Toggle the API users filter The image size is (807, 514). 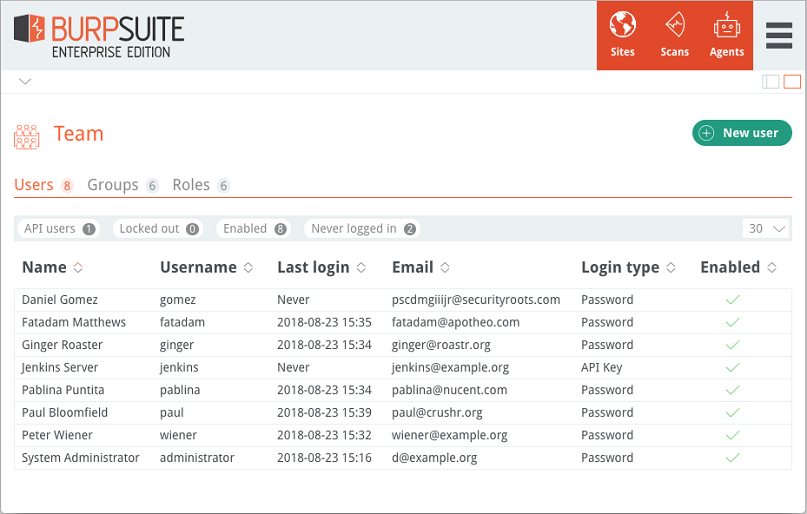(x=59, y=228)
